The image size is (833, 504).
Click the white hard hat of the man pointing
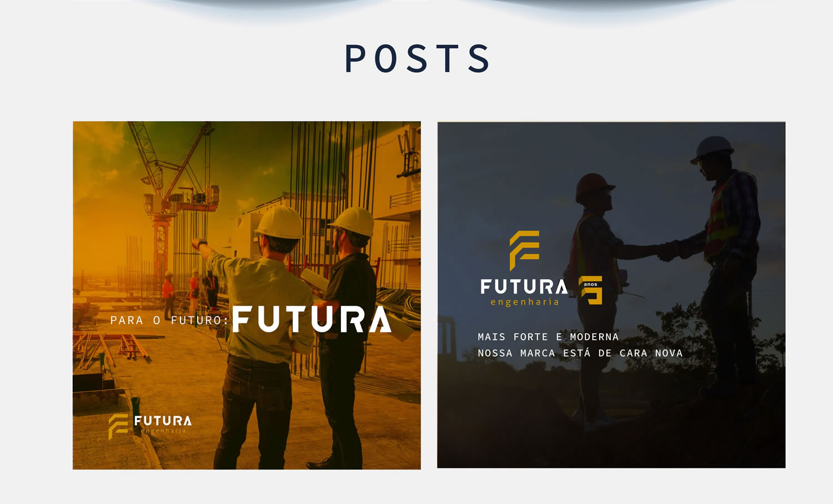tap(279, 222)
